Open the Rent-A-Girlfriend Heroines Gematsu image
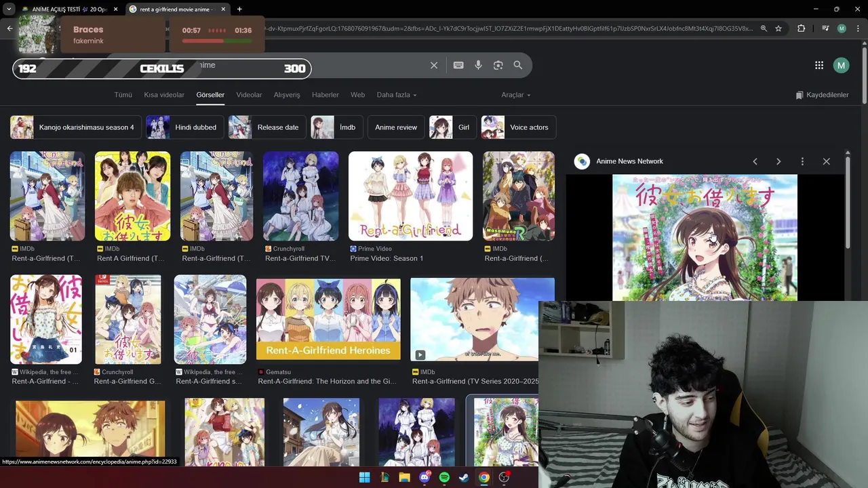Viewport: 868px width, 488px height. coord(328,319)
